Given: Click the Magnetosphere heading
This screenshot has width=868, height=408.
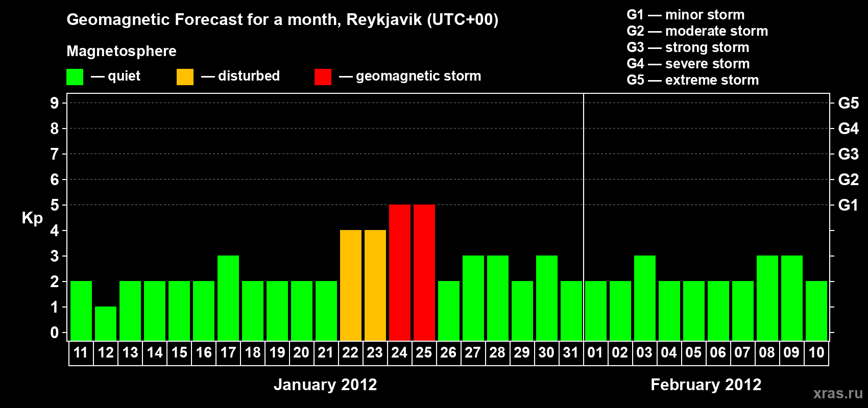Looking at the screenshot, I should 122,52.
